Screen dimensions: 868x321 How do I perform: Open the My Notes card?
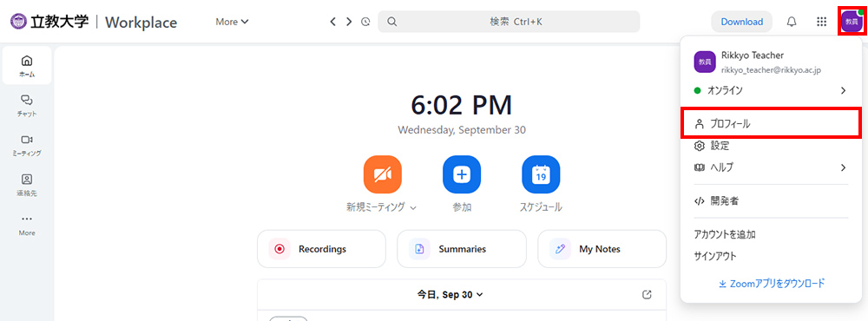tap(602, 249)
